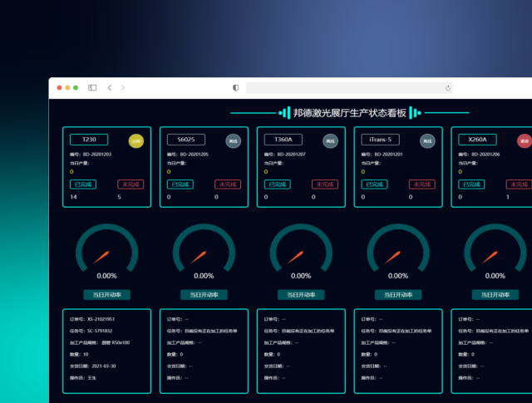The image size is (532, 403).
Task: Focus the browser address bar
Action: click(349, 88)
